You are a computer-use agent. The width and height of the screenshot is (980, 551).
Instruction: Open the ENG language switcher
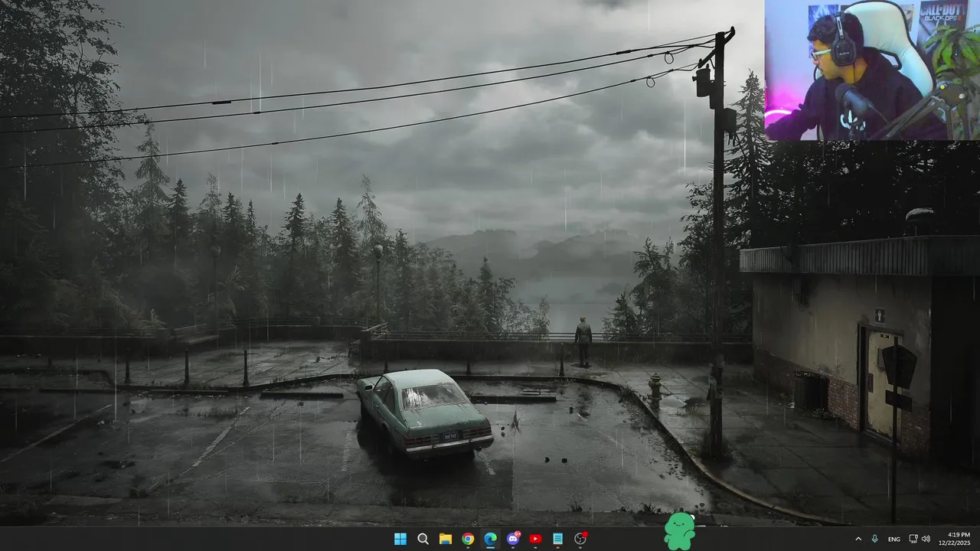893,539
